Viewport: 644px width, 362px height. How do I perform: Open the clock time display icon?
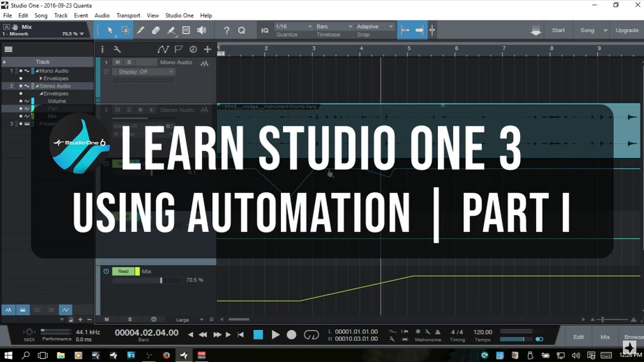click(193, 49)
